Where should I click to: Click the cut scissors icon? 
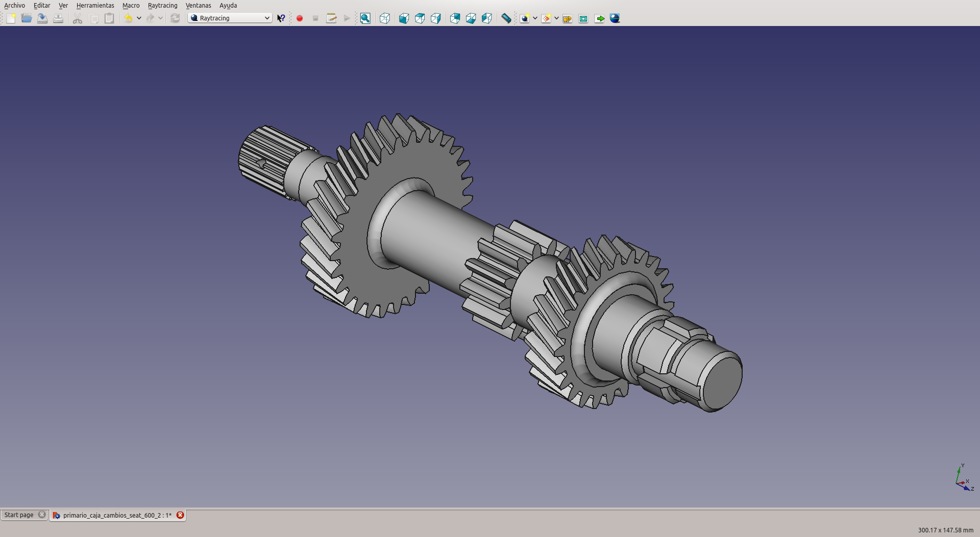tap(78, 18)
